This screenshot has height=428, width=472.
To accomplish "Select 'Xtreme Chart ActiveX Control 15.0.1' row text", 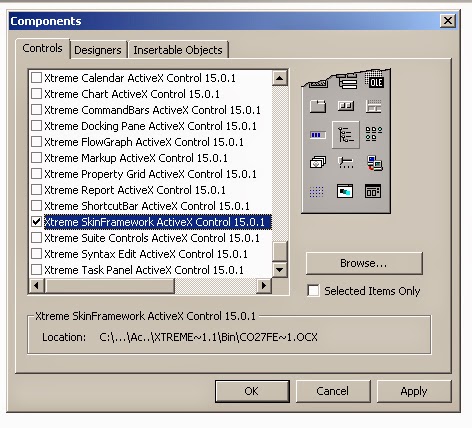I will [x=132, y=94].
